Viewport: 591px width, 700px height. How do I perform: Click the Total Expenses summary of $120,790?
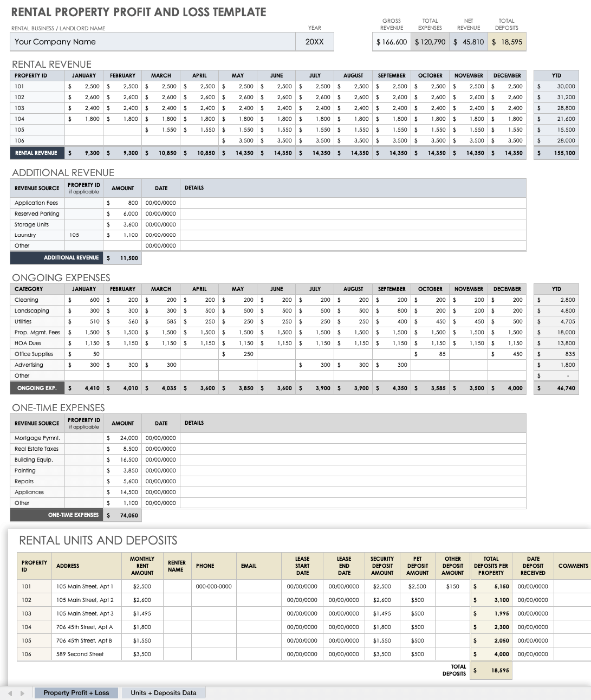[x=430, y=41]
